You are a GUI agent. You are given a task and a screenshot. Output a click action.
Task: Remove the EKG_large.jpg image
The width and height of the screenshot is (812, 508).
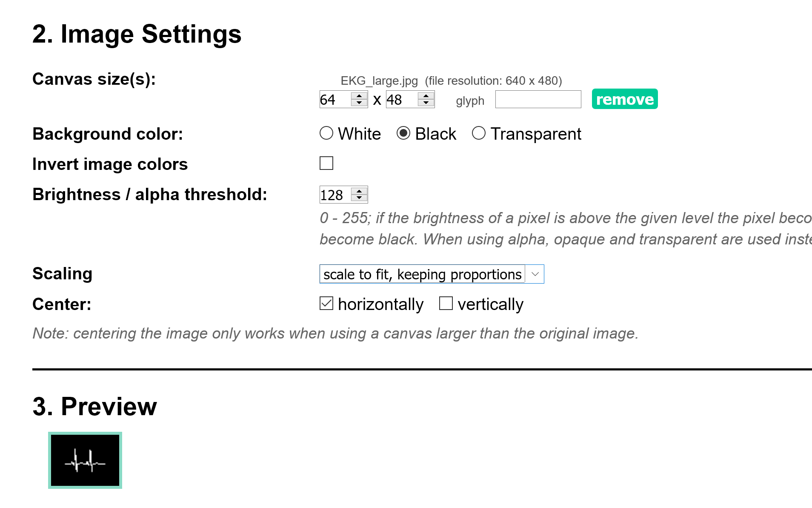(x=624, y=99)
